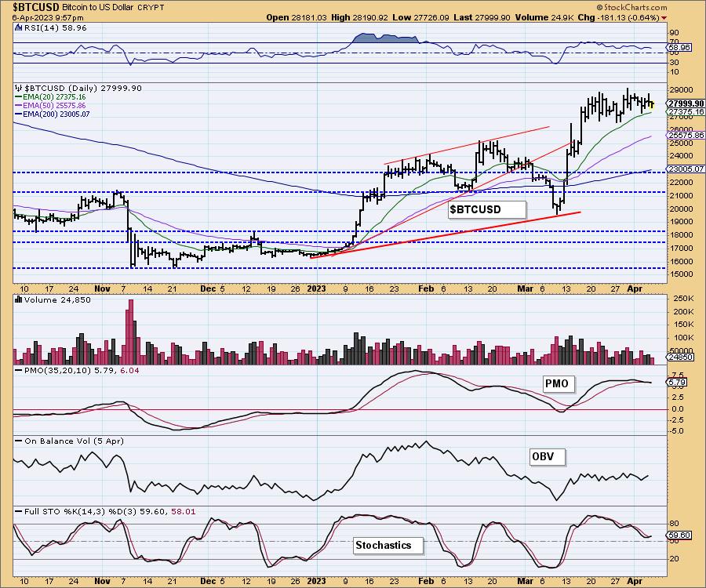Click the 6-Apr-2023 9:57pm timestamp
706x588 pixels.
(48, 17)
